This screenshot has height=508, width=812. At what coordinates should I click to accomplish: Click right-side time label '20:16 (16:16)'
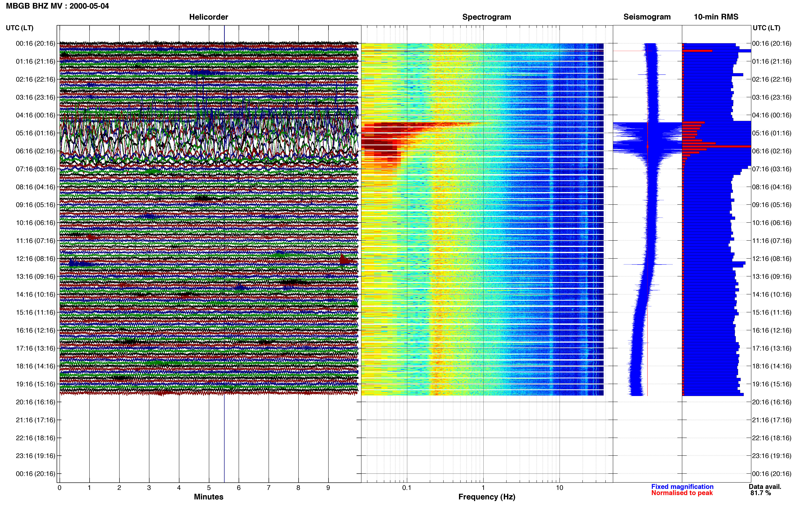772,402
